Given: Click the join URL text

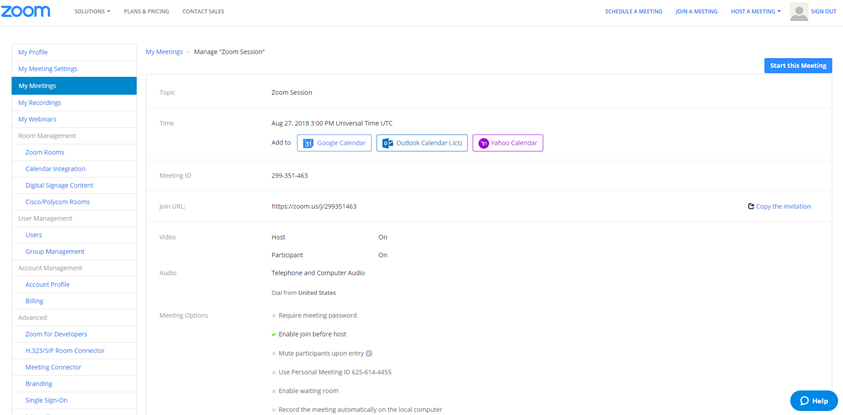Looking at the screenshot, I should (314, 206).
